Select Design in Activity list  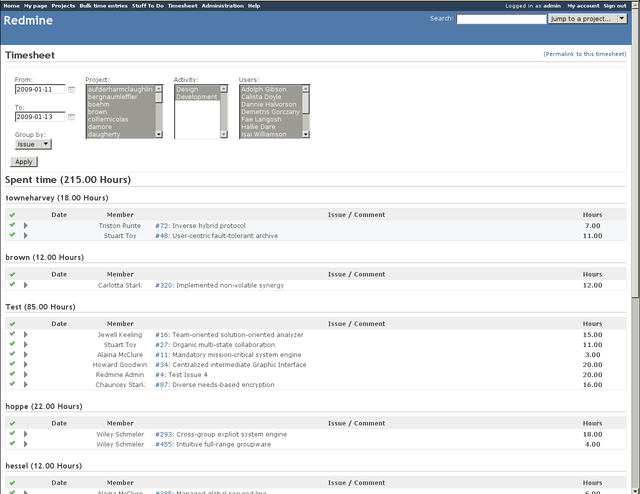197,89
